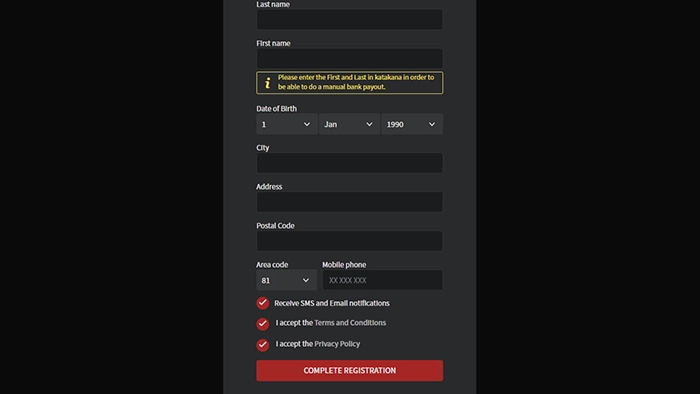This screenshot has width=700, height=394.
Task: Click the chevron arrow beside area code 81
Action: click(306, 280)
